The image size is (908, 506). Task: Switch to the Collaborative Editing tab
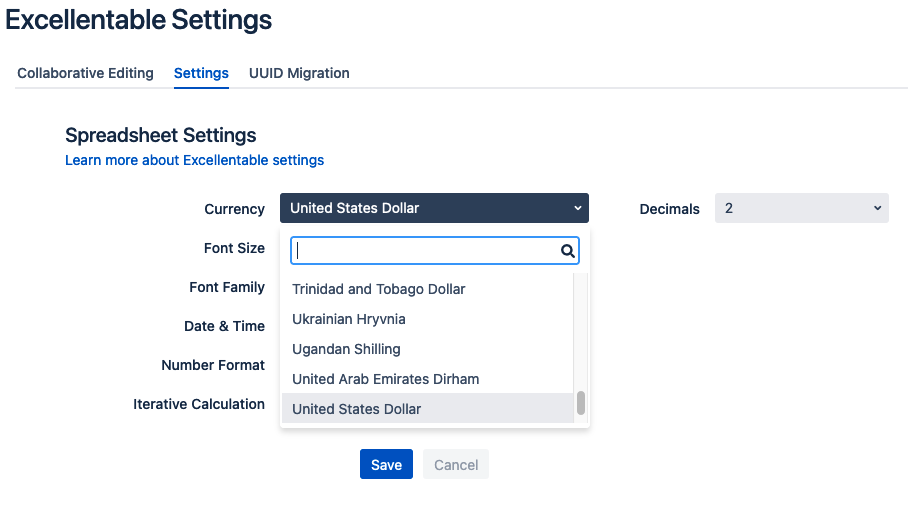click(85, 73)
